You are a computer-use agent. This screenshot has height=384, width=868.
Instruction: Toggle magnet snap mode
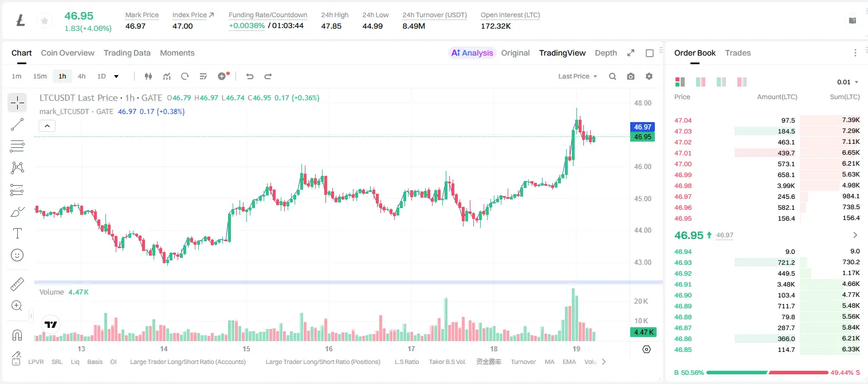point(17,335)
